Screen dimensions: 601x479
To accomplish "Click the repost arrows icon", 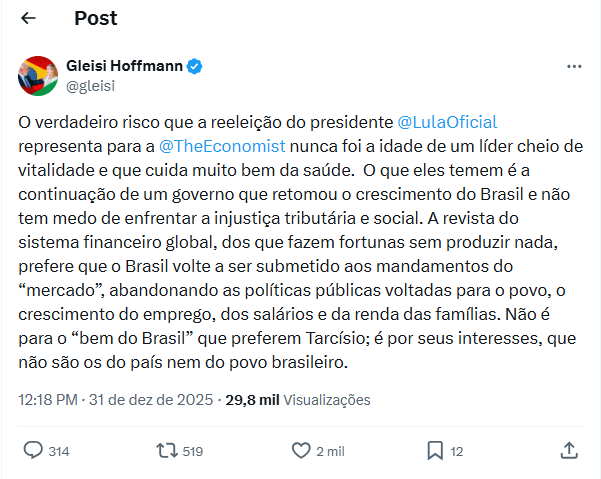I will click(167, 451).
